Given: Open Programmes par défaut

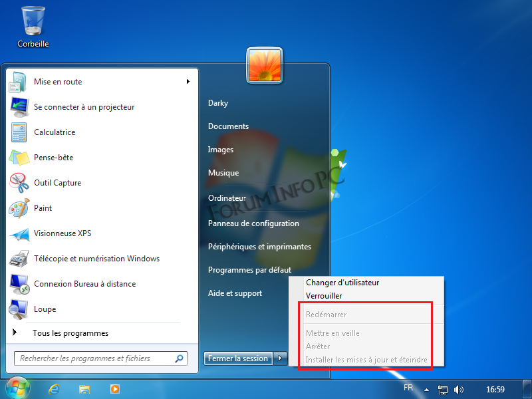Looking at the screenshot, I should pyautogui.click(x=250, y=270).
